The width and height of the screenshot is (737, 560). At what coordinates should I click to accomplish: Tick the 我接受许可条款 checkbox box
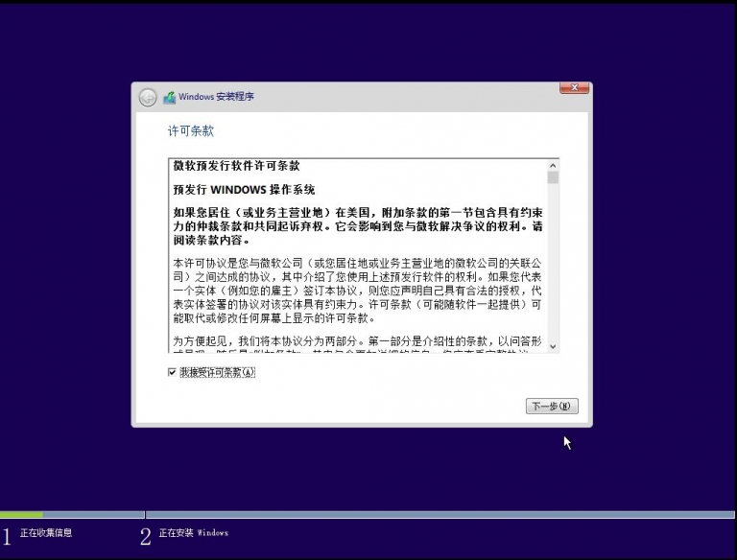[172, 372]
